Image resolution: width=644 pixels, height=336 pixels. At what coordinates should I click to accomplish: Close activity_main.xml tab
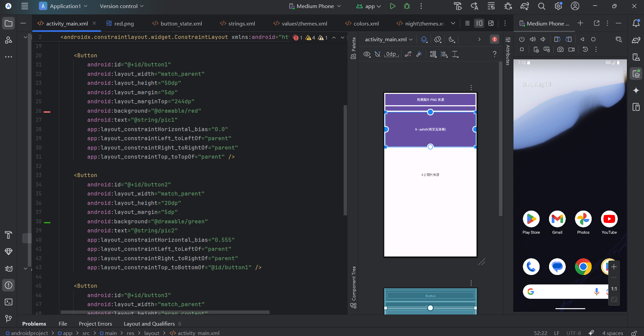click(x=94, y=23)
